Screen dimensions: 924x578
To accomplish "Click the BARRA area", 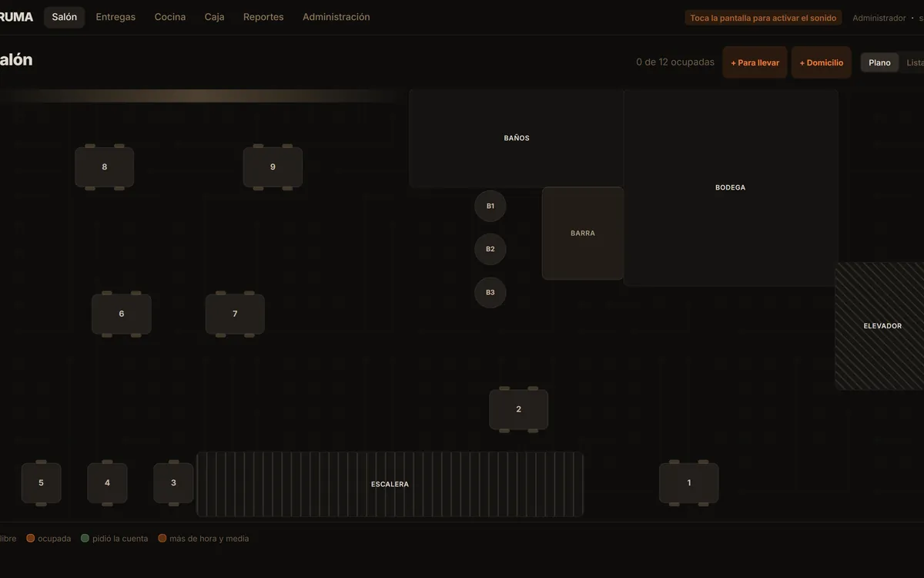I will point(583,234).
